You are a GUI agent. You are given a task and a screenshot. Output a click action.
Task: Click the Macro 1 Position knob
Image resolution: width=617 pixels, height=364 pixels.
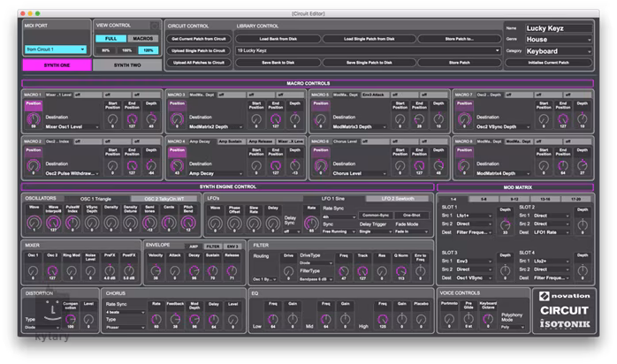(34, 118)
